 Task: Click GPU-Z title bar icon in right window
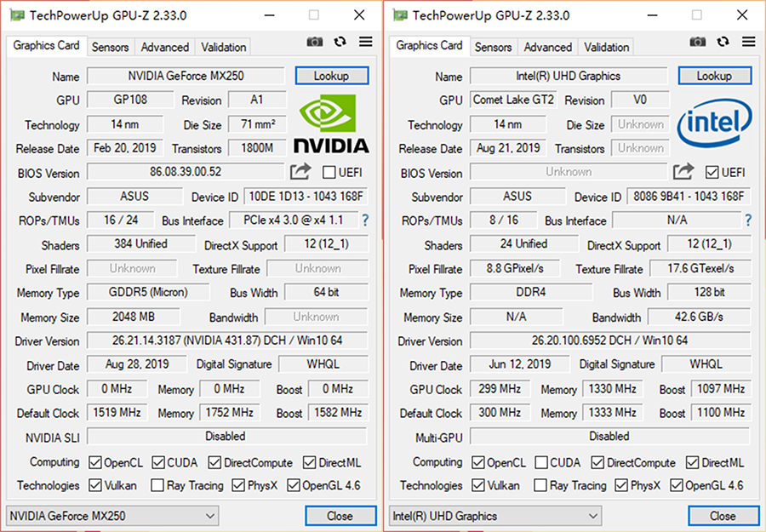[400, 15]
